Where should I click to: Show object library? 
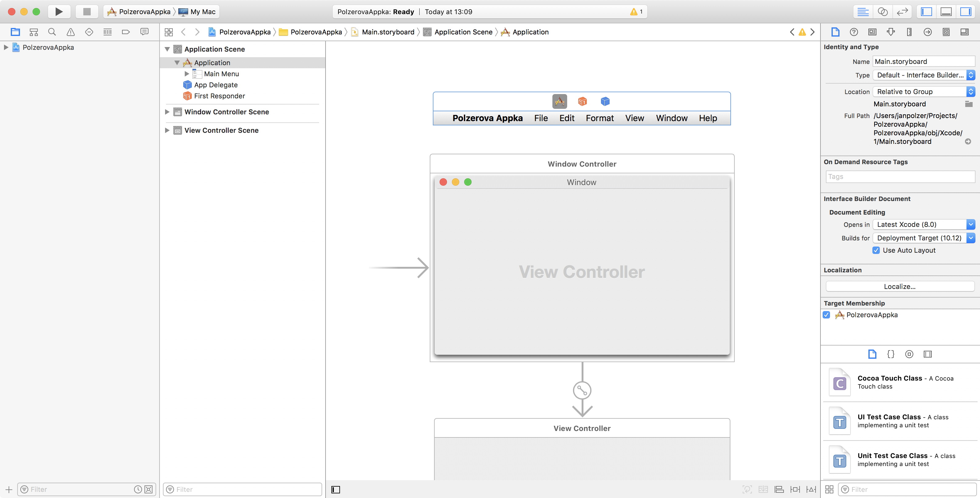pyautogui.click(x=909, y=354)
